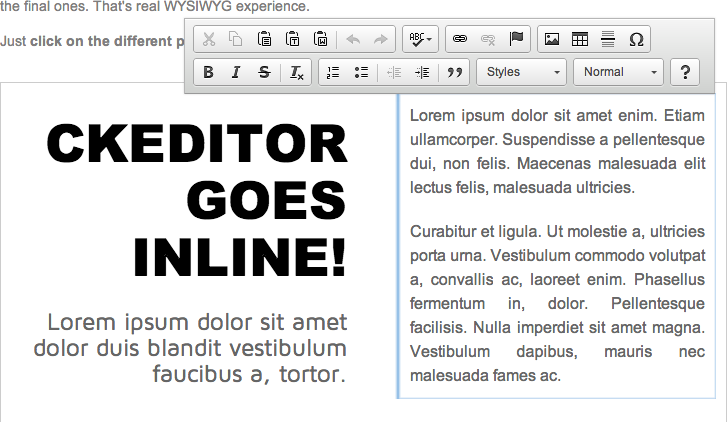728x422 pixels.
Task: Insert a special character with Omega icon
Action: click(636, 39)
